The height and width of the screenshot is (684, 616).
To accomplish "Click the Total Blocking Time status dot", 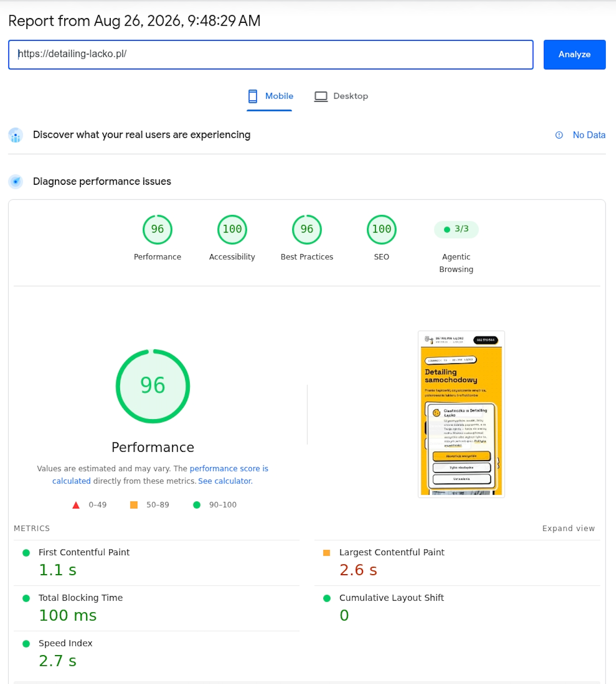I will click(x=26, y=598).
